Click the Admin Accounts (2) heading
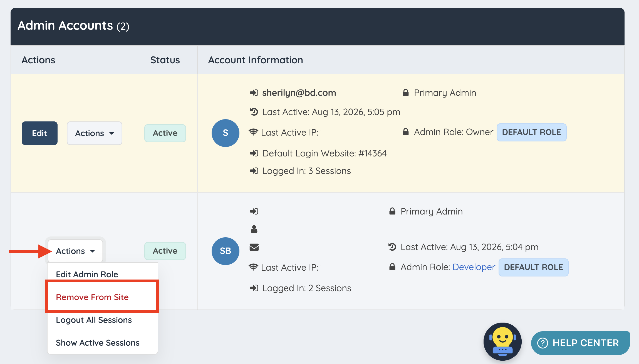The image size is (639, 364). [x=73, y=26]
